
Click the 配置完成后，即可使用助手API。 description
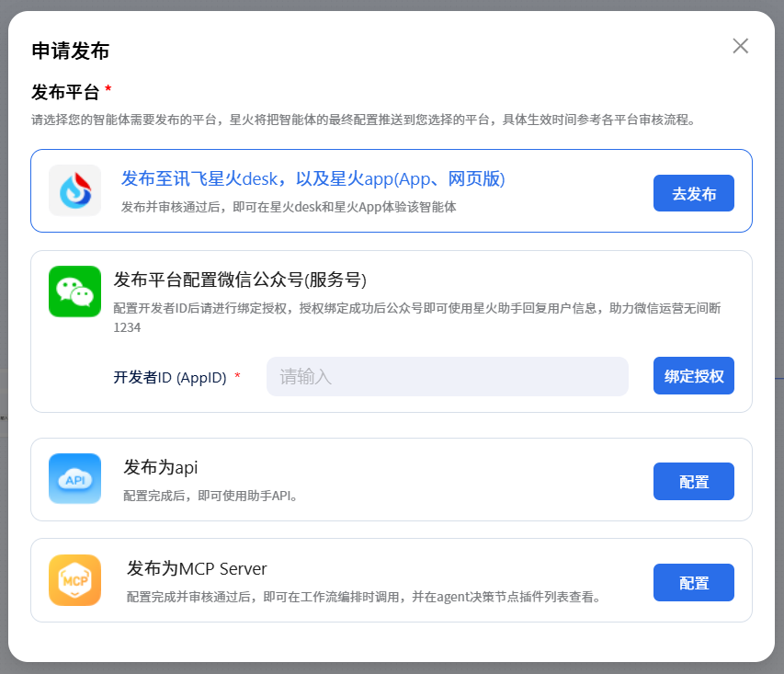point(210,496)
